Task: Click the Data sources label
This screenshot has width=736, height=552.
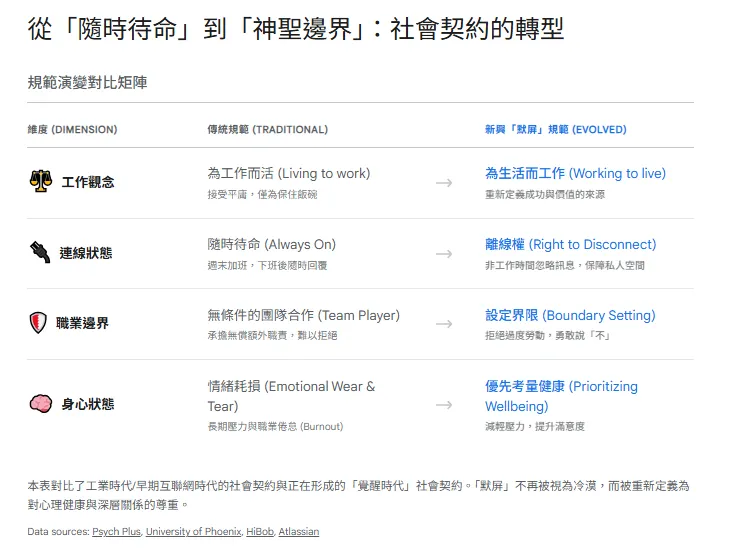Action: click(58, 531)
